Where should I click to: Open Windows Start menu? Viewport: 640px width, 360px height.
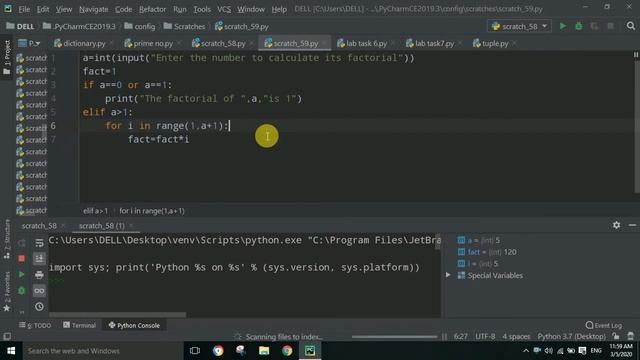[x=11, y=351]
